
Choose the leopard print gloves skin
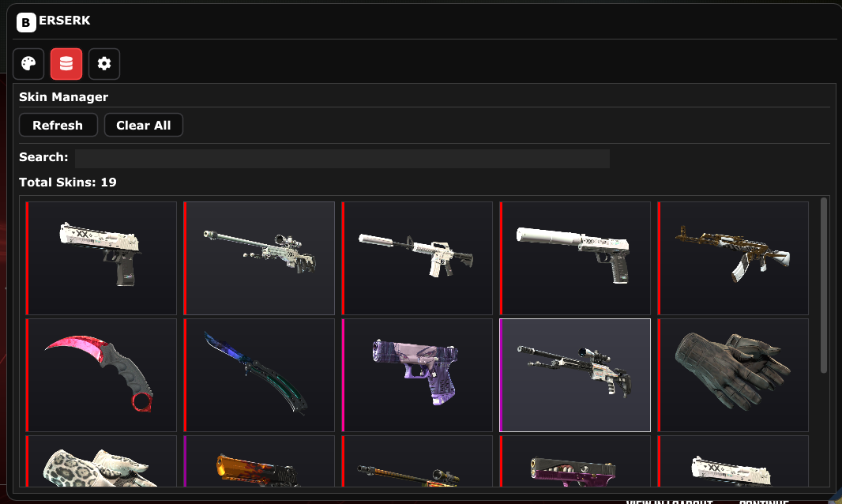101,461
